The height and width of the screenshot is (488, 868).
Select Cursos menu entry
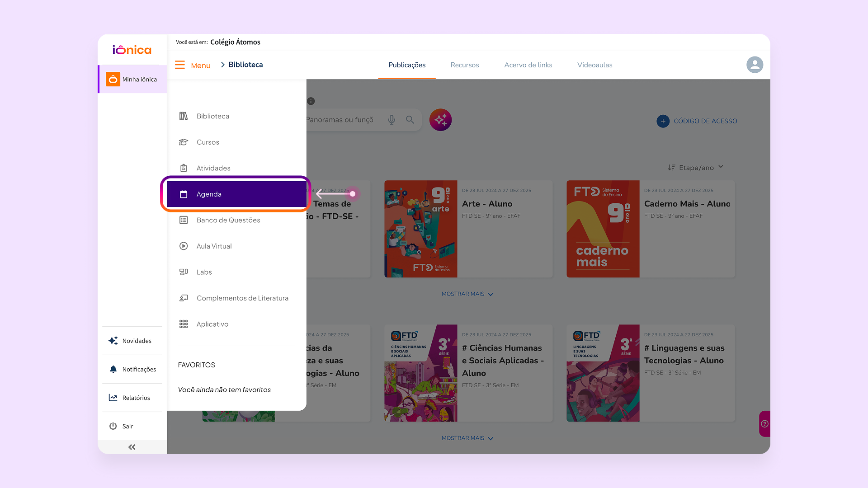click(x=237, y=142)
